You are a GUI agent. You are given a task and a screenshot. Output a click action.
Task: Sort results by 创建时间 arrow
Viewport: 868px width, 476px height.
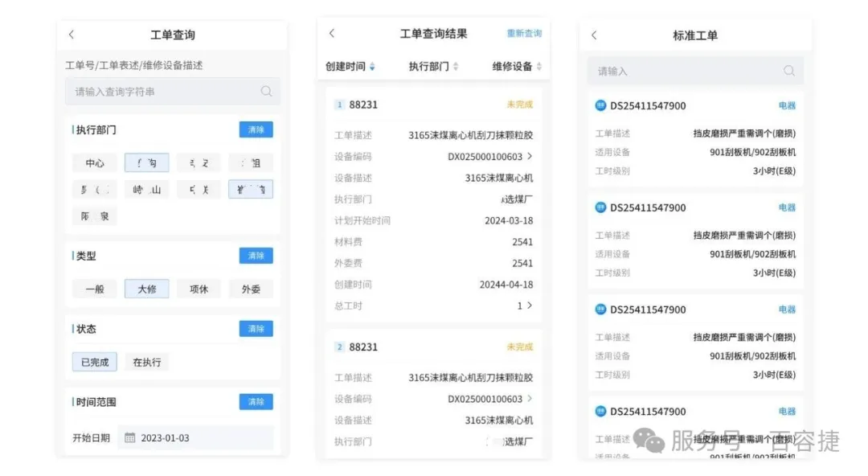tap(372, 67)
